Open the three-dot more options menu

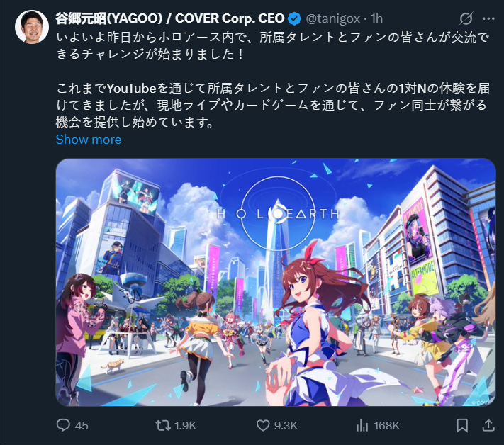pyautogui.click(x=488, y=18)
